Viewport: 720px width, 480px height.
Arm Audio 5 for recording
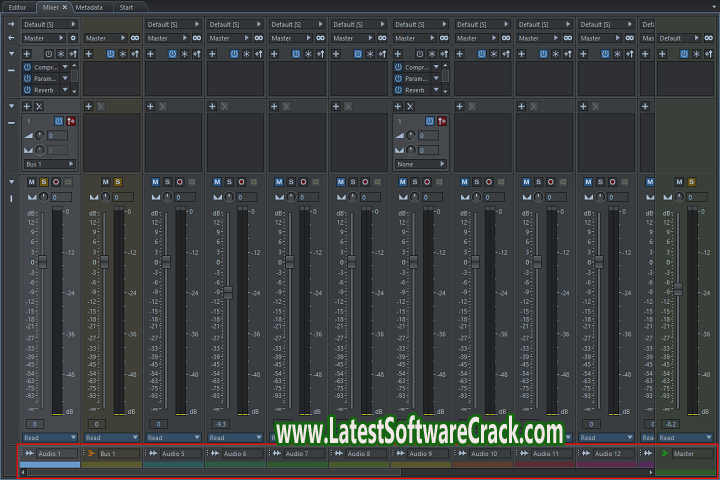(180, 182)
